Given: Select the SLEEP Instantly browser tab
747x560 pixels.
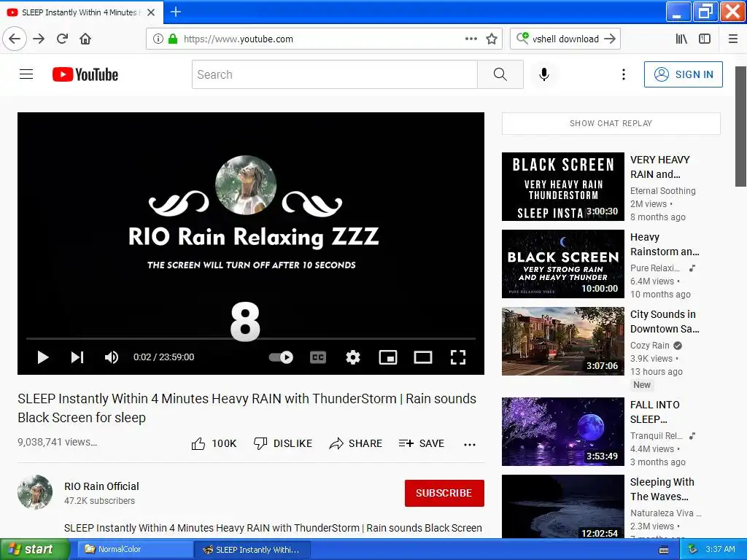Looking at the screenshot, I should (x=82, y=12).
